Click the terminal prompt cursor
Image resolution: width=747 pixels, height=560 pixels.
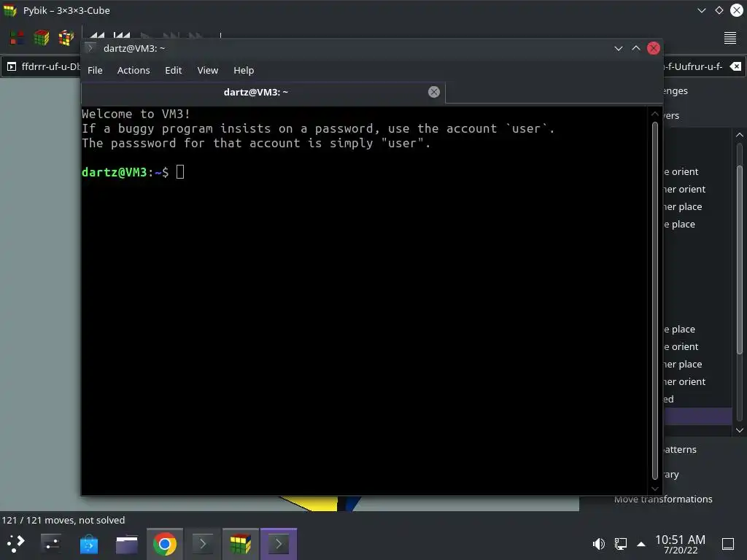tap(180, 172)
